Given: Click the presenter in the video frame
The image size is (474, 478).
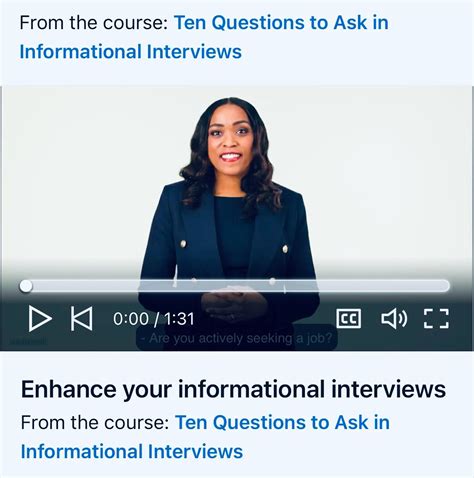Looking at the screenshot, I should [230, 207].
